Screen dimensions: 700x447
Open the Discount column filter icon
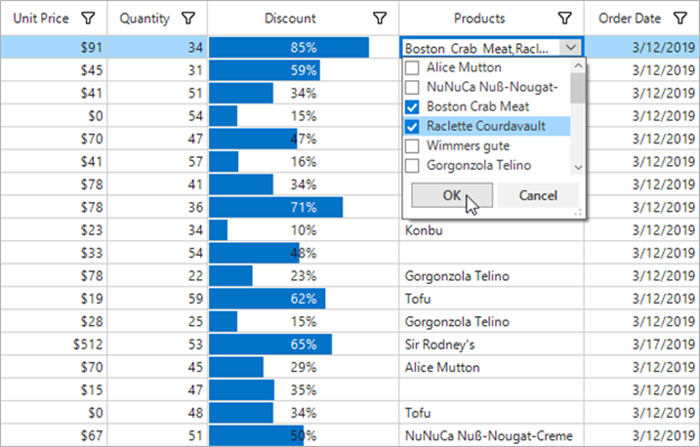[380, 18]
